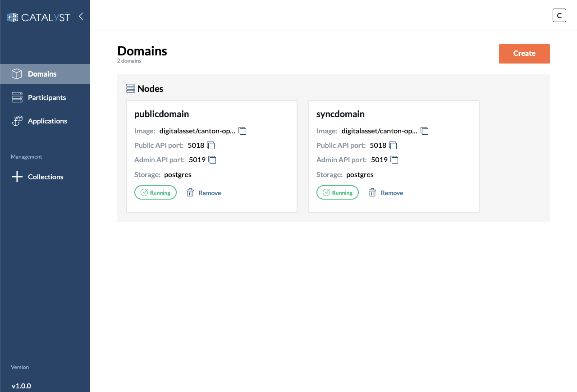Click the Running status badge on publicdomain
Image resolution: width=577 pixels, height=392 pixels.
pos(155,192)
